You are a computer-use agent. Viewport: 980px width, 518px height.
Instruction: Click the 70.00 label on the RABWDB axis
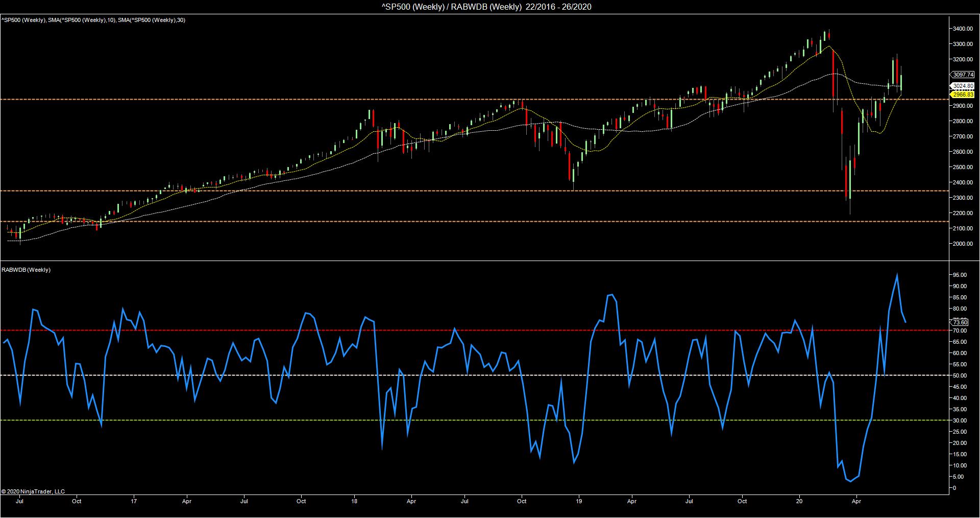pos(960,331)
